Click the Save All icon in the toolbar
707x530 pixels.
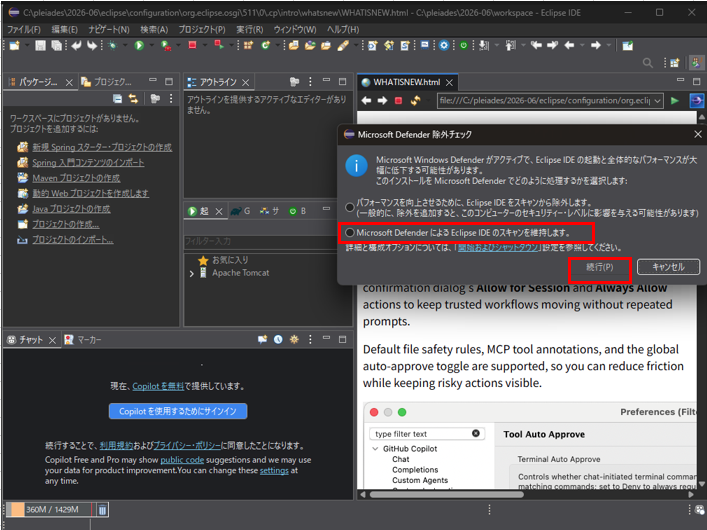pyautogui.click(x=56, y=46)
